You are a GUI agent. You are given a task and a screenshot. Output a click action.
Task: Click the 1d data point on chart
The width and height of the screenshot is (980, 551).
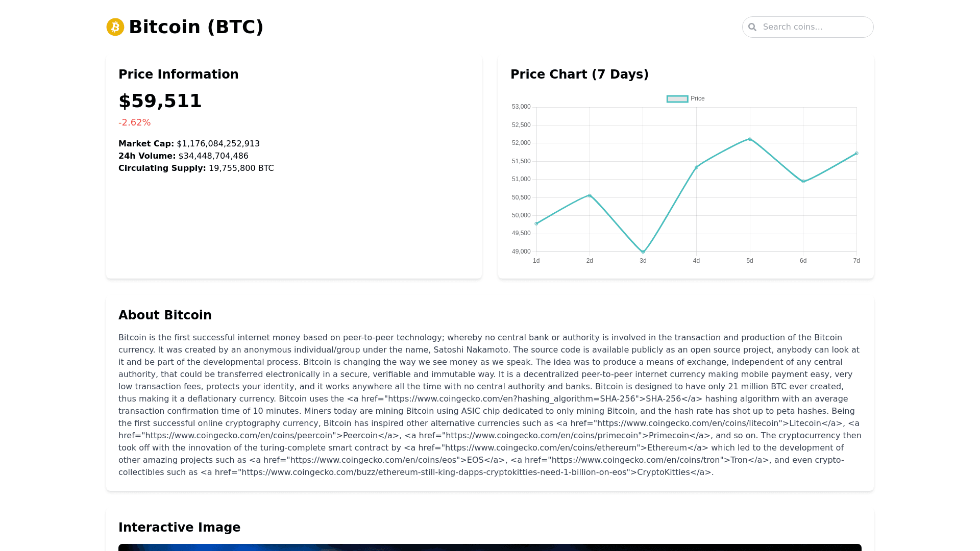point(536,223)
